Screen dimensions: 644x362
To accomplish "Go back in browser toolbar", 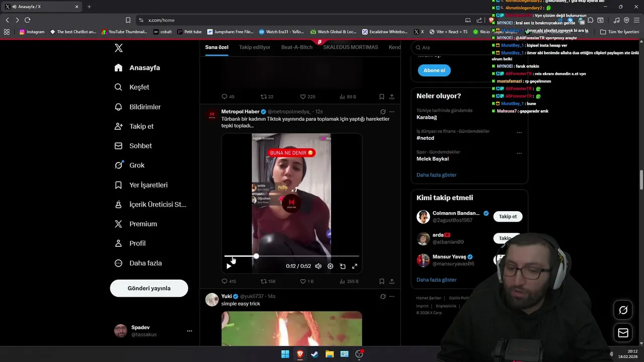I will coord(7,20).
